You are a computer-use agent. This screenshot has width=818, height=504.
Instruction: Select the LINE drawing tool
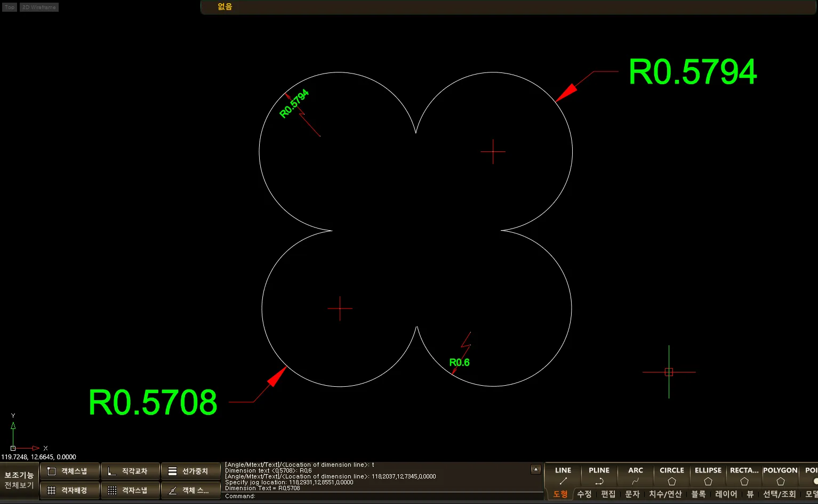(563, 476)
